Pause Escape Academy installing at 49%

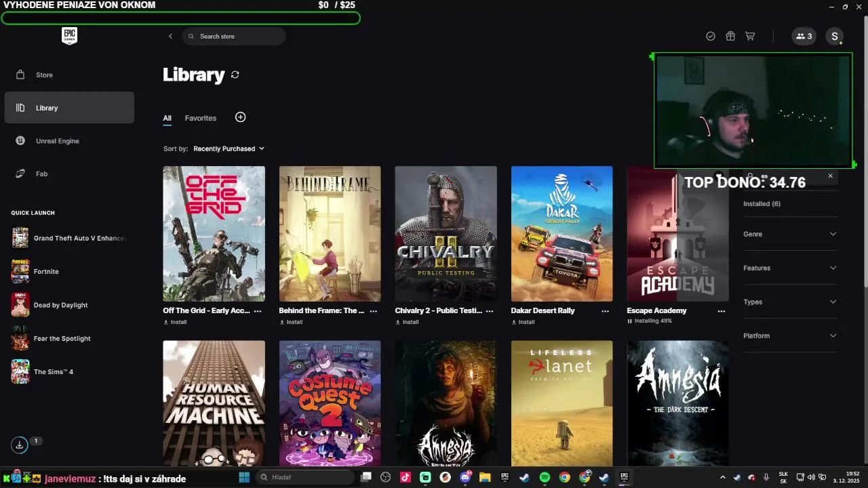629,321
